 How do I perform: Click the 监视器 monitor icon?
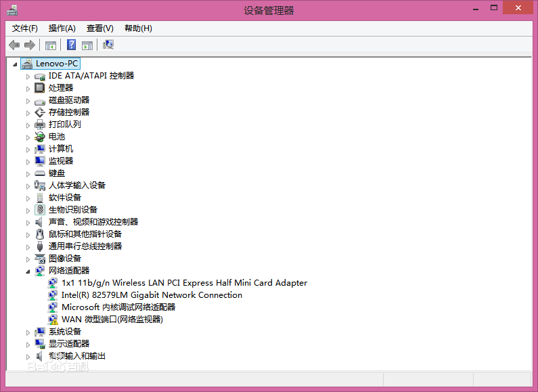[x=40, y=161]
